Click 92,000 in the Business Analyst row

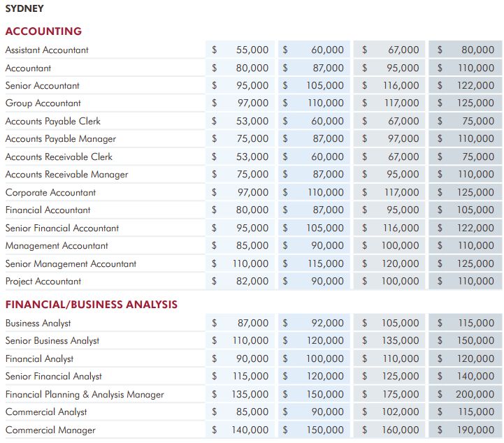[328, 324]
